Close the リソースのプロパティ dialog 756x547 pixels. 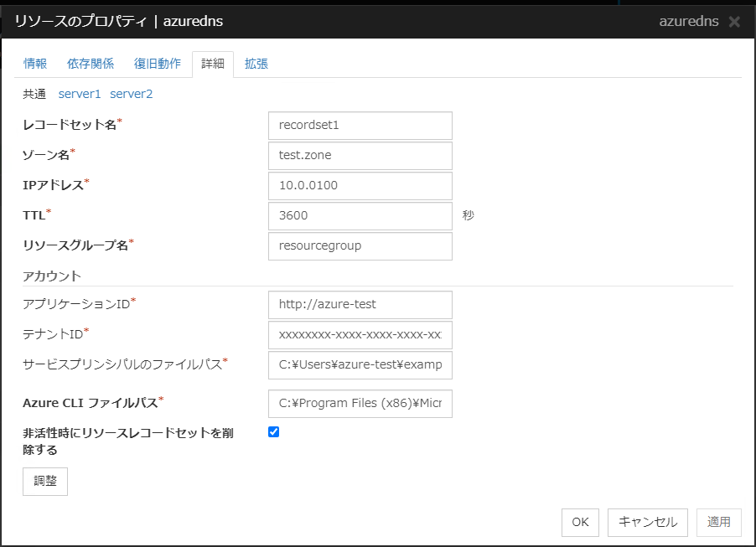(733, 21)
